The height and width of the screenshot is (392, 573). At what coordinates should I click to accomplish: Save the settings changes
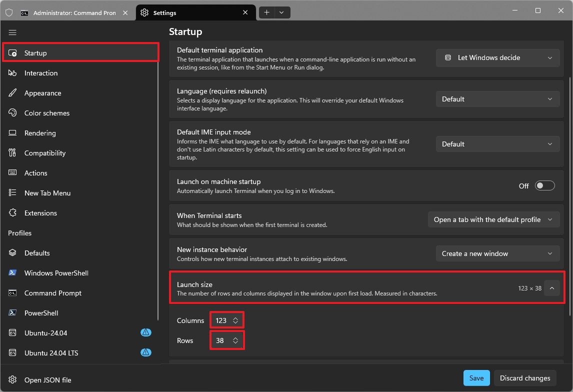click(x=476, y=378)
